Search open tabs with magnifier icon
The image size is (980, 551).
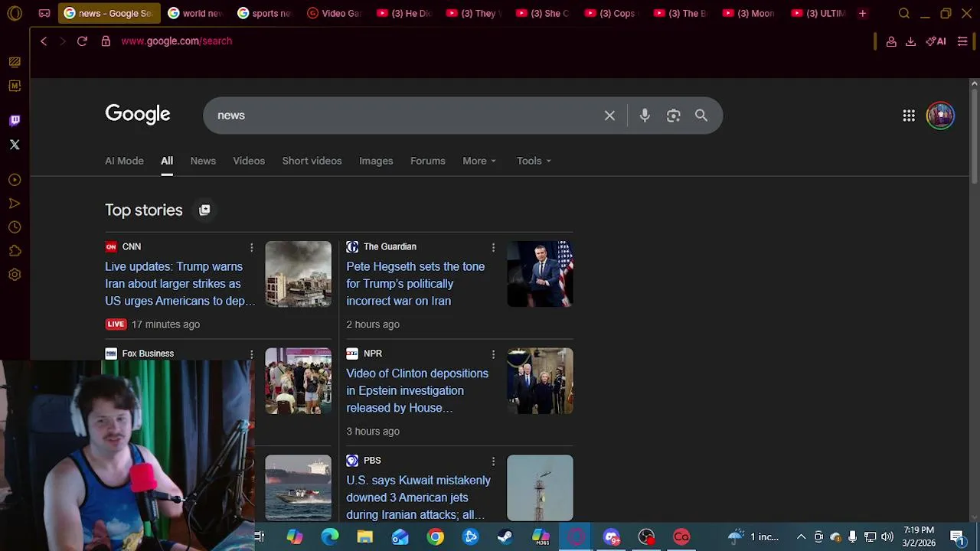[x=904, y=13]
